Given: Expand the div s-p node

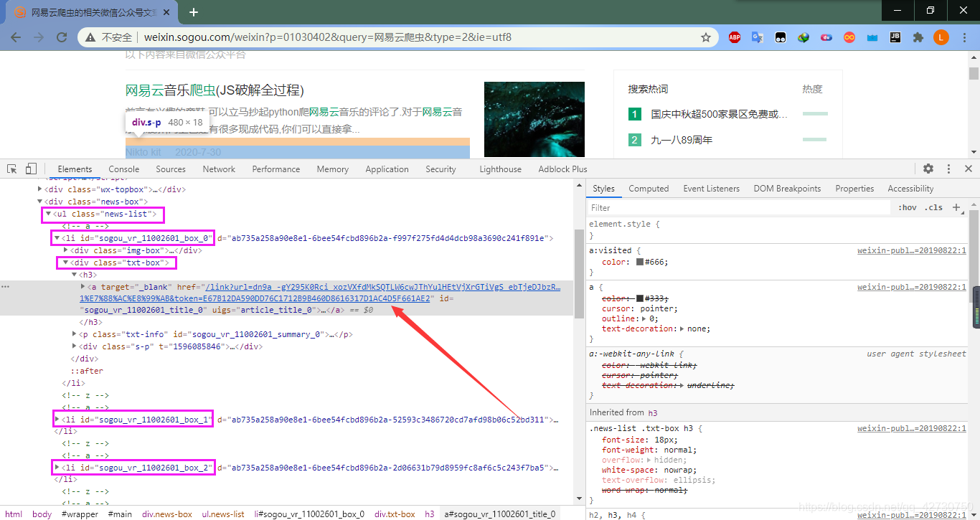Looking at the screenshot, I should 75,346.
